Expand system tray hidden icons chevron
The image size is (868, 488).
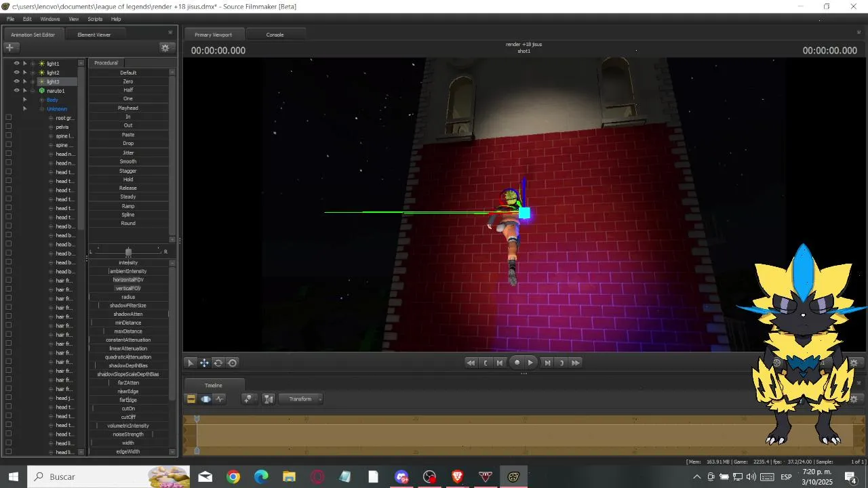(x=696, y=477)
